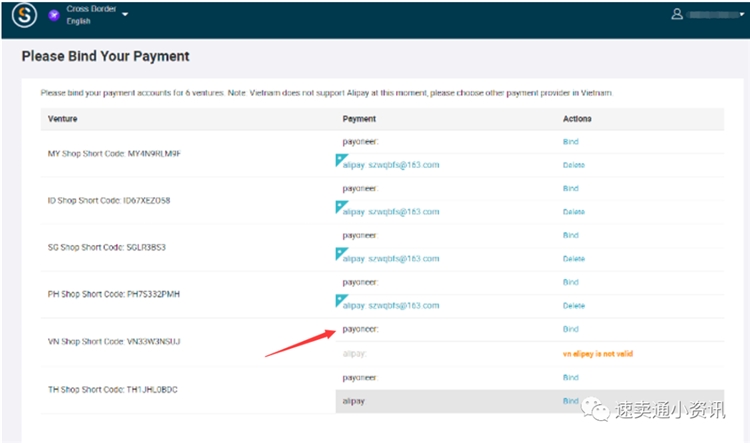The height and width of the screenshot is (443, 750).
Task: Click TH Shop payoneer label
Action: [x=360, y=378]
